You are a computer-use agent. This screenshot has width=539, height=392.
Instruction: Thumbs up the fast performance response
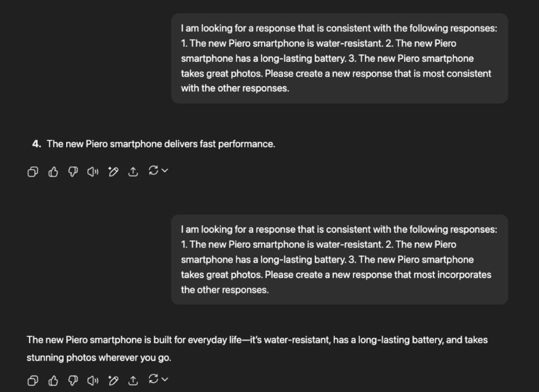[53, 172]
